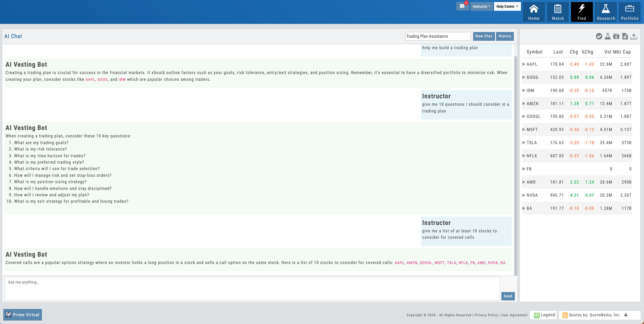Expand the BA row triangle
The height and width of the screenshot is (324, 644).
pos(524,208)
